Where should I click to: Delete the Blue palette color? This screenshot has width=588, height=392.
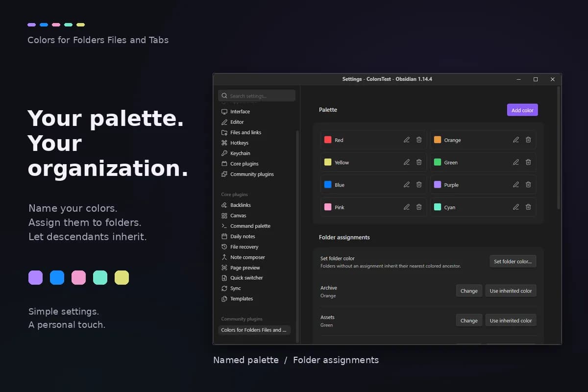pyautogui.click(x=419, y=185)
